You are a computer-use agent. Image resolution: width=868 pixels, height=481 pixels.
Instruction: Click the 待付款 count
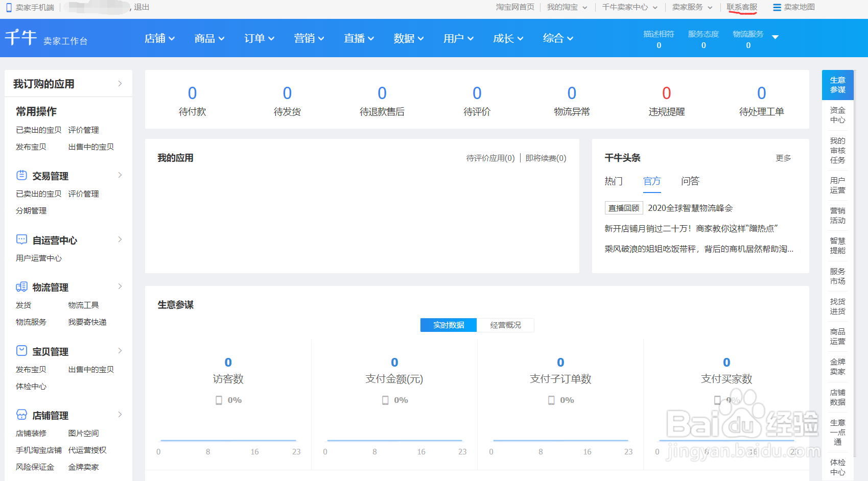(x=192, y=93)
